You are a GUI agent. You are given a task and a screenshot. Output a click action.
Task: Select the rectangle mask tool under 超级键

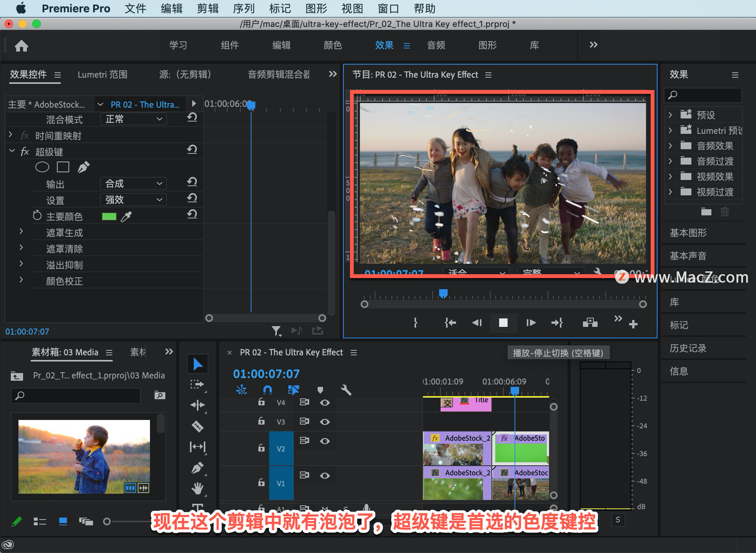pos(63,167)
